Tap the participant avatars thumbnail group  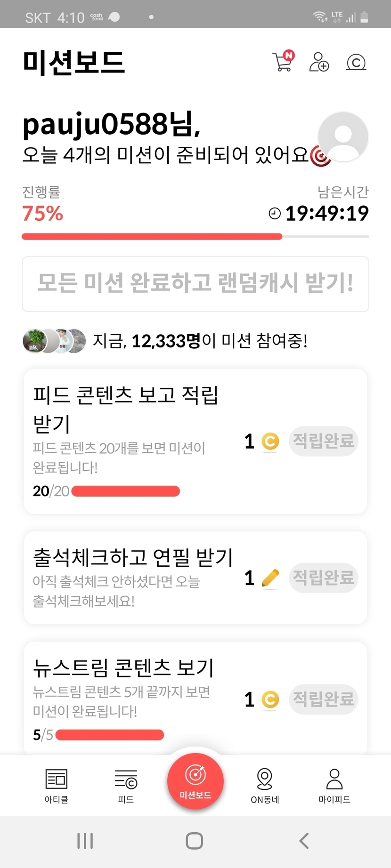click(x=54, y=341)
